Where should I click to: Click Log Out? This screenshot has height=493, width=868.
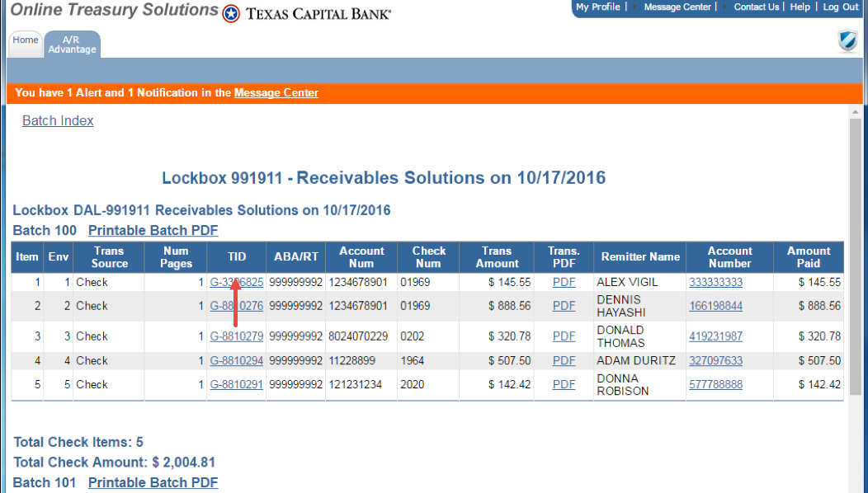(x=840, y=7)
